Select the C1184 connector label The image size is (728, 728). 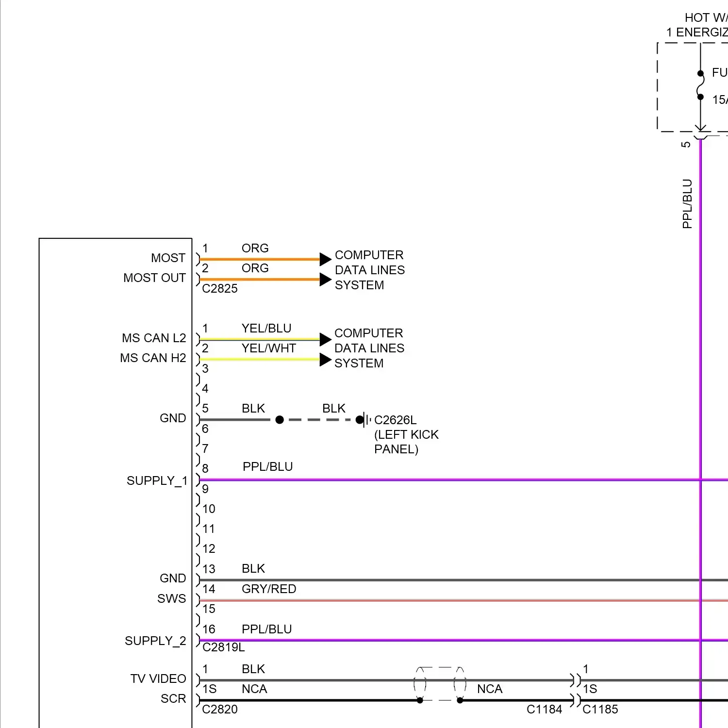(544, 709)
